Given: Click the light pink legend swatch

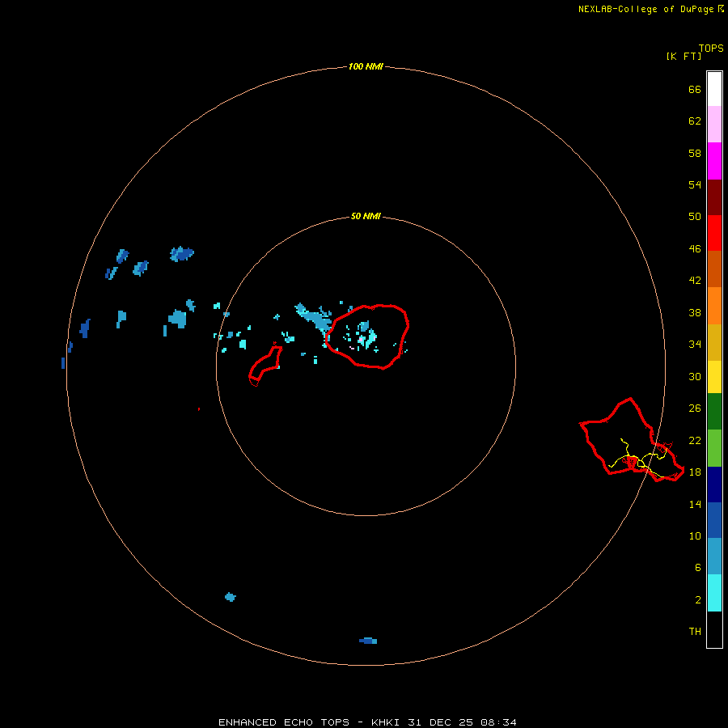Looking at the screenshot, I should pyautogui.click(x=714, y=124).
